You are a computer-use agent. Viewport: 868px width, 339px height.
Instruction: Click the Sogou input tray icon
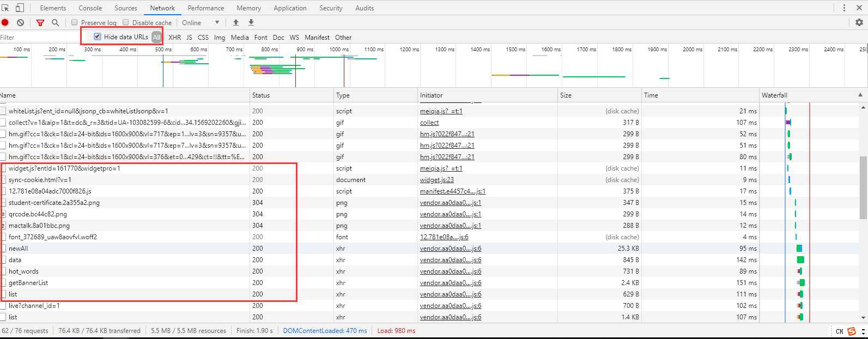click(851, 331)
